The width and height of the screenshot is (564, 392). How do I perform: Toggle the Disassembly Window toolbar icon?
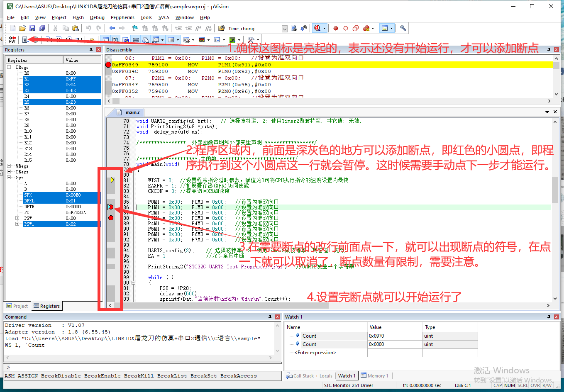[115, 40]
